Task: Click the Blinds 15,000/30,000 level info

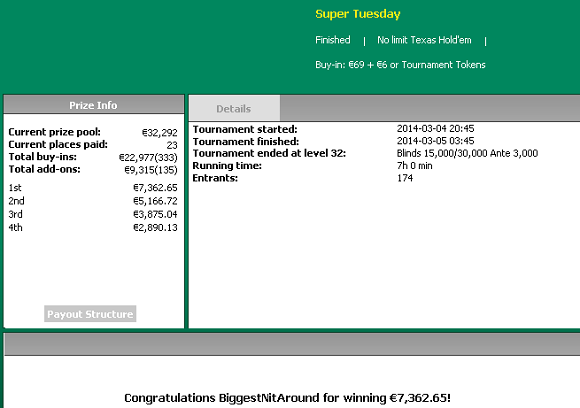Action: pyautogui.click(x=467, y=153)
